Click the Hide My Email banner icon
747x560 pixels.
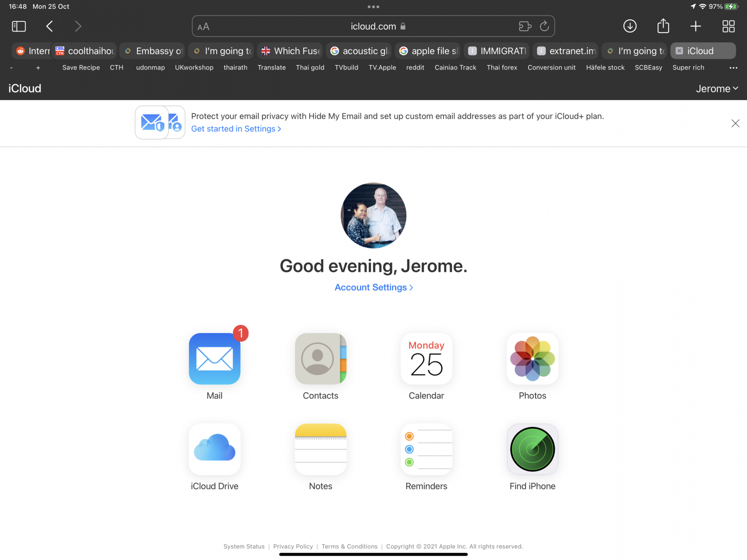click(x=160, y=122)
